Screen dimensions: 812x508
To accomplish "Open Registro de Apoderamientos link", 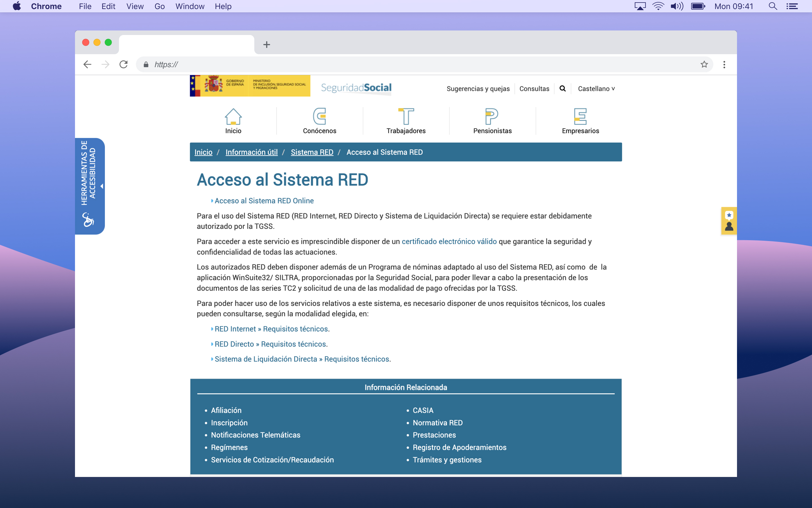I will (459, 448).
